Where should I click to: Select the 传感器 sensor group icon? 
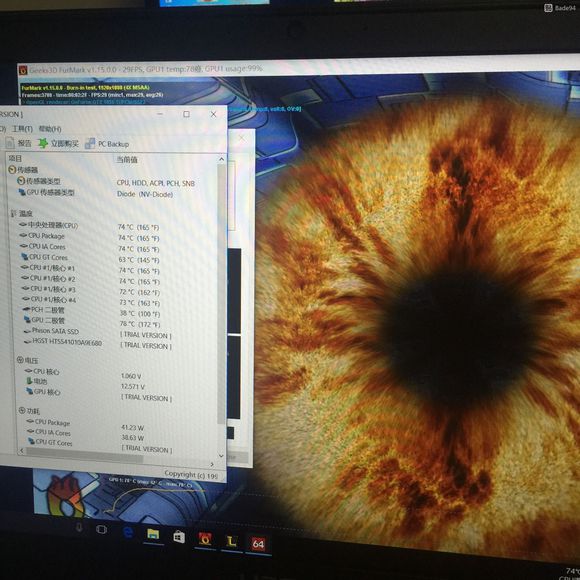coord(12,170)
